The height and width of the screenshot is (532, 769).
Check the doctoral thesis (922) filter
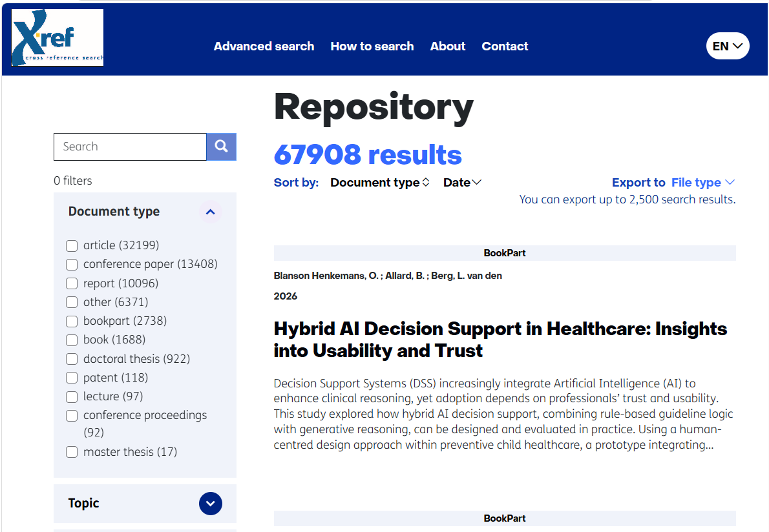pos(72,359)
